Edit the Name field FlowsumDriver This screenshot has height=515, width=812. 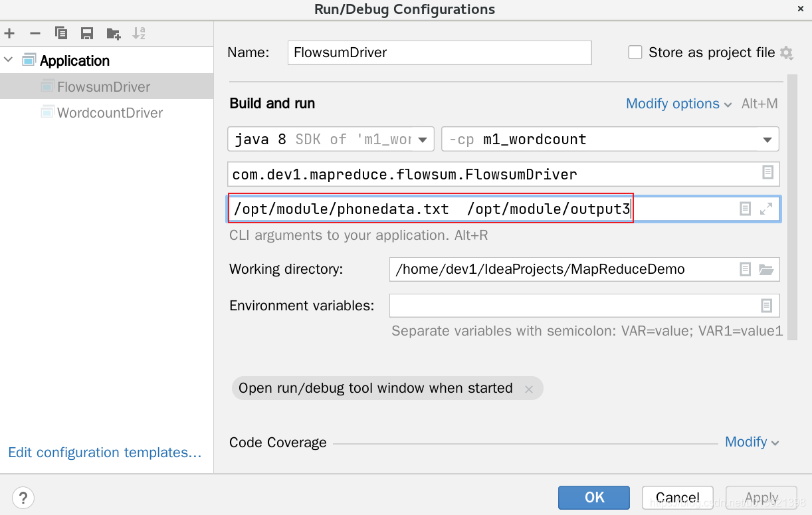click(x=439, y=52)
